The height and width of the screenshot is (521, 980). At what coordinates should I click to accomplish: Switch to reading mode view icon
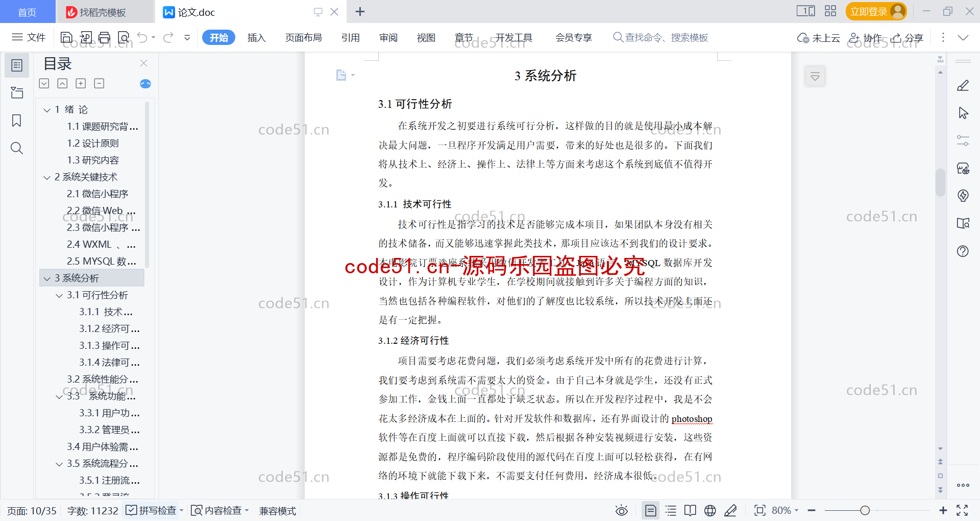(690, 510)
